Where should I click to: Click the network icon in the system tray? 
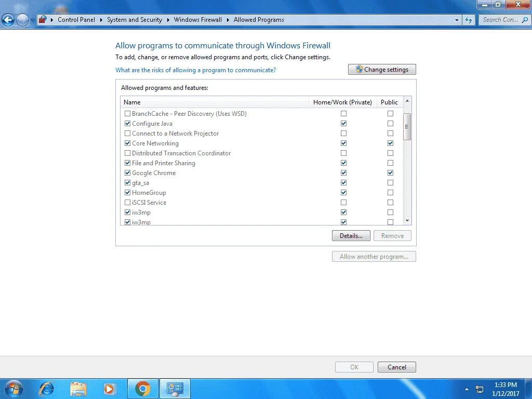(480, 389)
